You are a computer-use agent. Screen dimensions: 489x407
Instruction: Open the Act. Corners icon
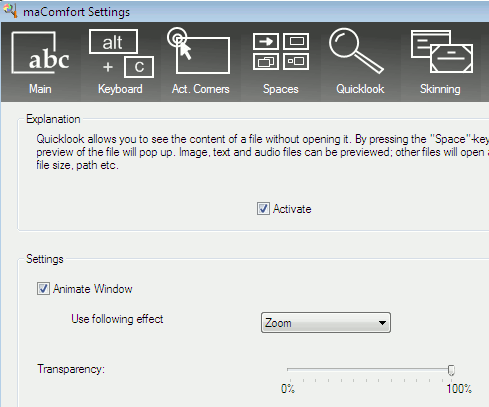tap(199, 51)
